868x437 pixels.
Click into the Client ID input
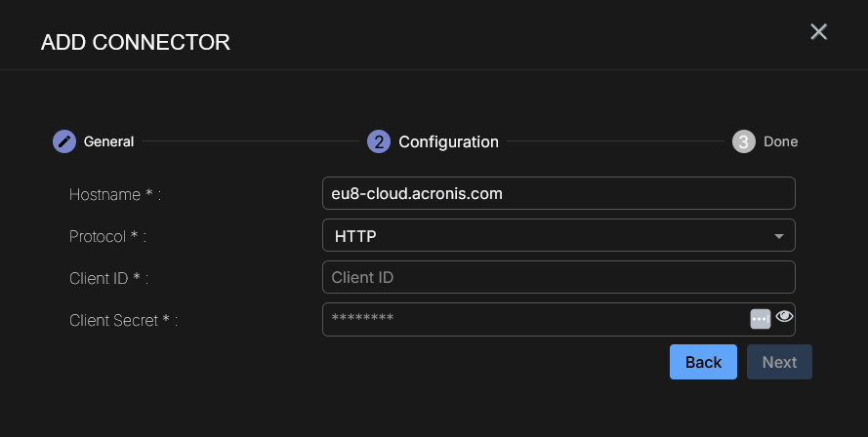point(558,277)
